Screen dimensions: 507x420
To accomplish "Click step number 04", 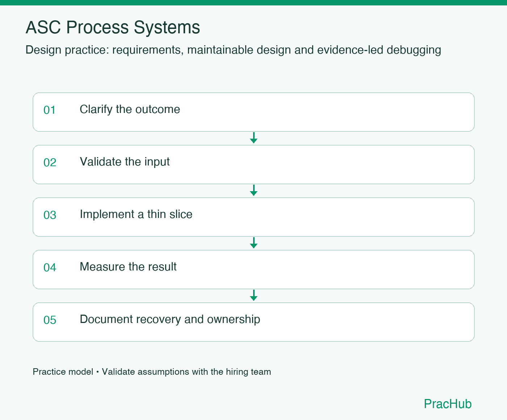I will coord(50,268).
